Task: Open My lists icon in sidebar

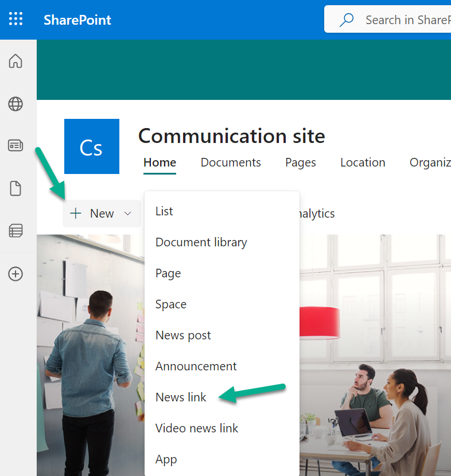Action: pyautogui.click(x=15, y=231)
